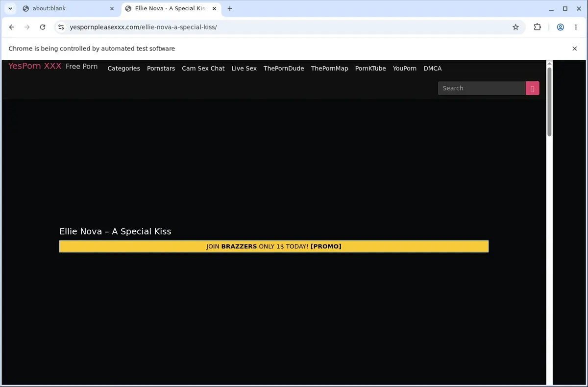
Task: Close the Ellie Nova tab
Action: coord(214,8)
